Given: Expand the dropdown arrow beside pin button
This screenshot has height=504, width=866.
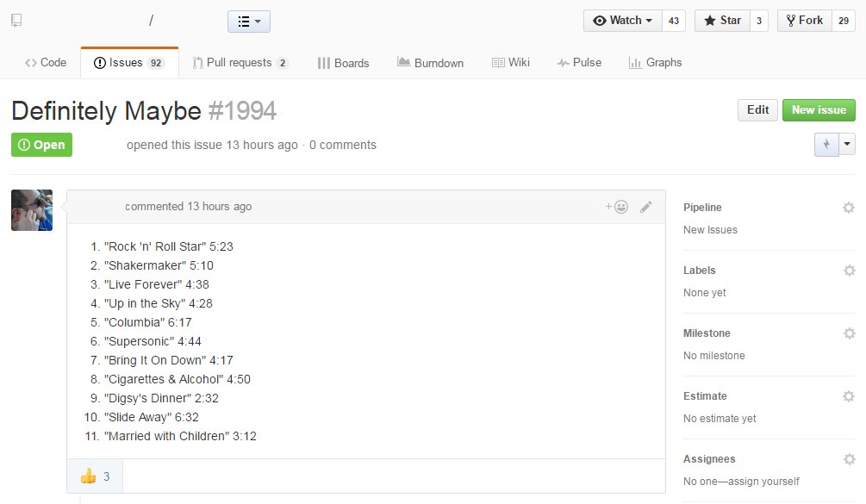Looking at the screenshot, I should click(847, 145).
